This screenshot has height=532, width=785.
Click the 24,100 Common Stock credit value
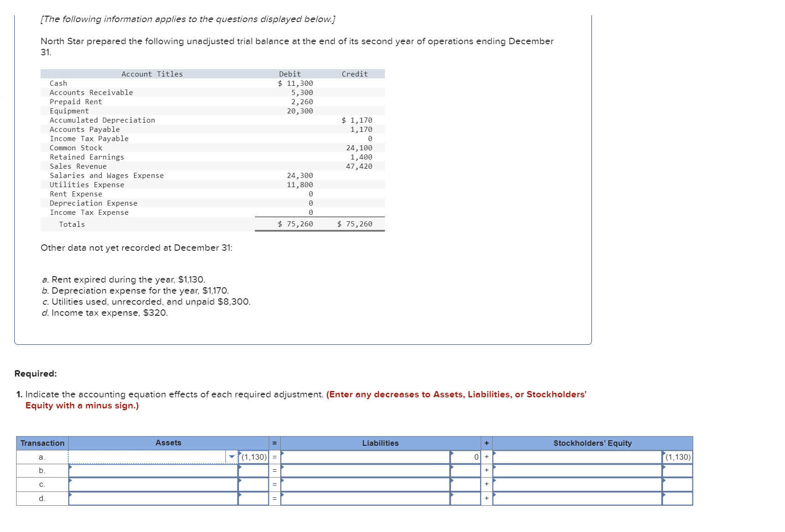[360, 148]
